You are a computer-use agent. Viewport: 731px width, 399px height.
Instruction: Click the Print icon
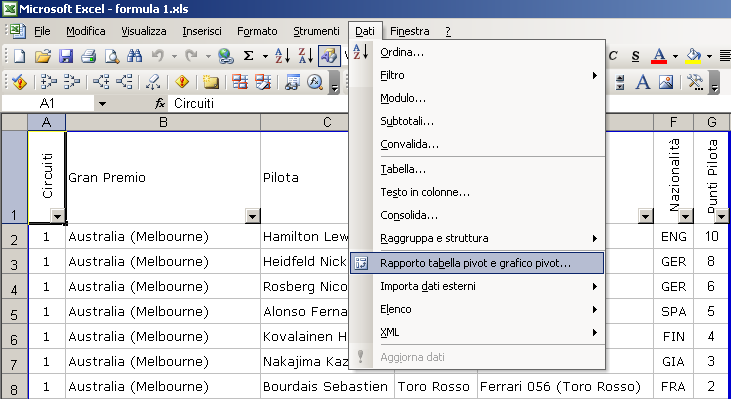tap(89, 56)
